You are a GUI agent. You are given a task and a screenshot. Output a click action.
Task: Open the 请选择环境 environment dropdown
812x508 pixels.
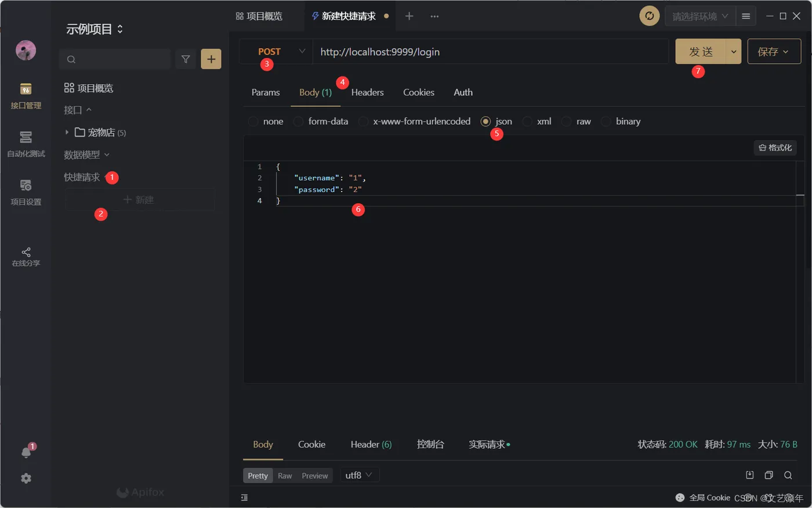(700, 16)
